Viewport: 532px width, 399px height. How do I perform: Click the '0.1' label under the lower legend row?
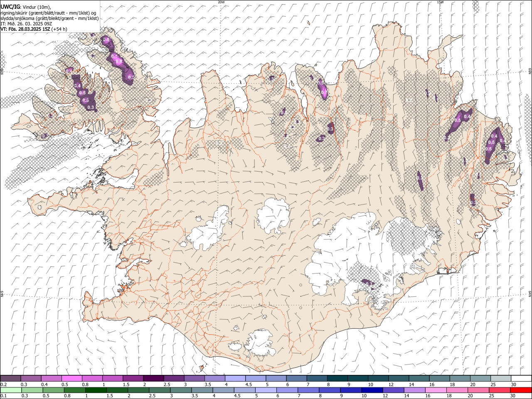4,396
